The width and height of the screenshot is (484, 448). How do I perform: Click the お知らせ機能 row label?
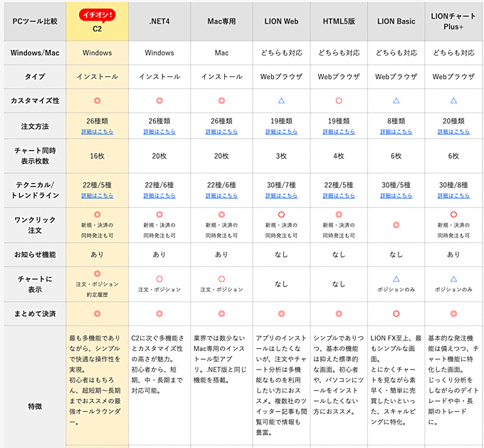point(35,254)
